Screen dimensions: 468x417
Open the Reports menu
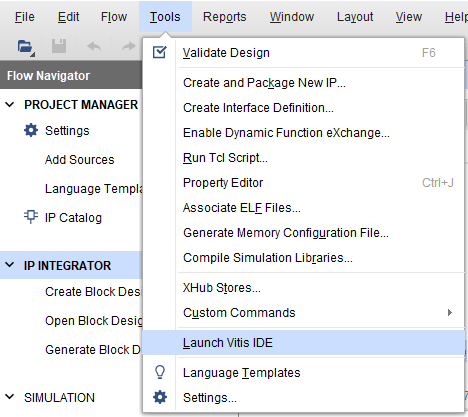224,17
